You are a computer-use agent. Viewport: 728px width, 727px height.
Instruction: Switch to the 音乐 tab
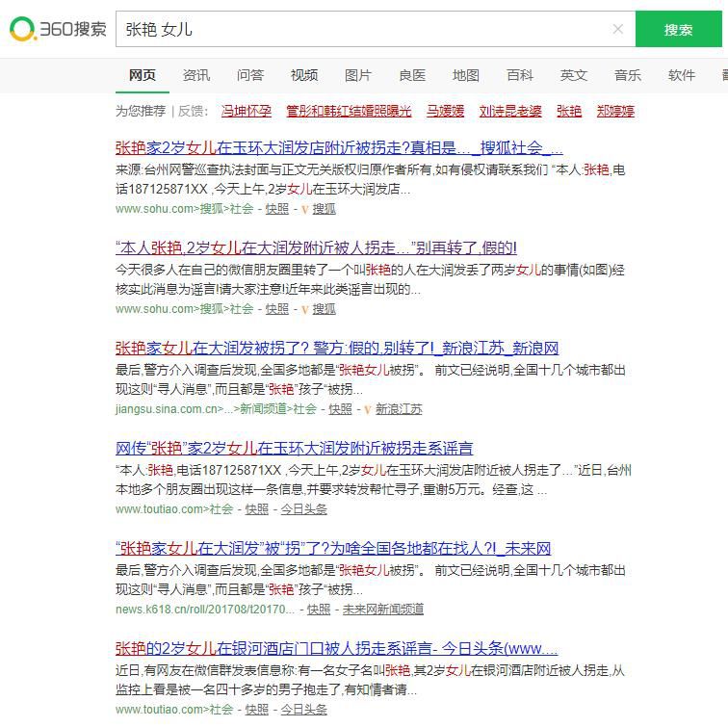(x=627, y=75)
